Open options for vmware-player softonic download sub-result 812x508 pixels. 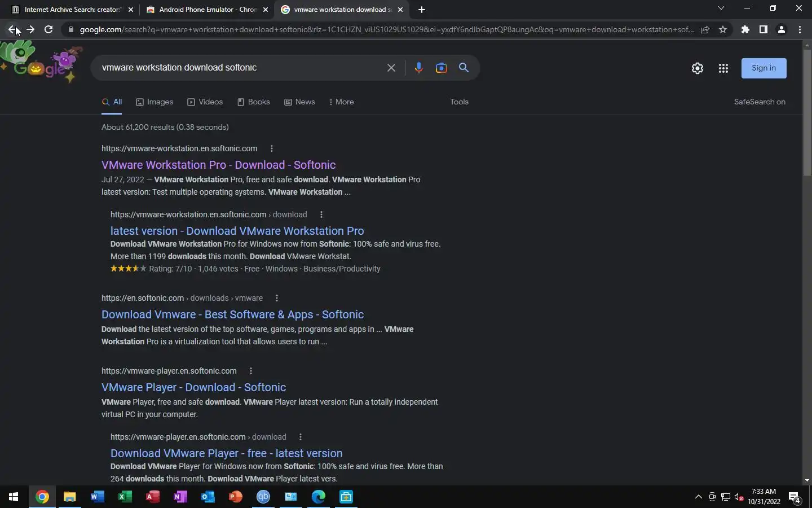click(x=301, y=437)
